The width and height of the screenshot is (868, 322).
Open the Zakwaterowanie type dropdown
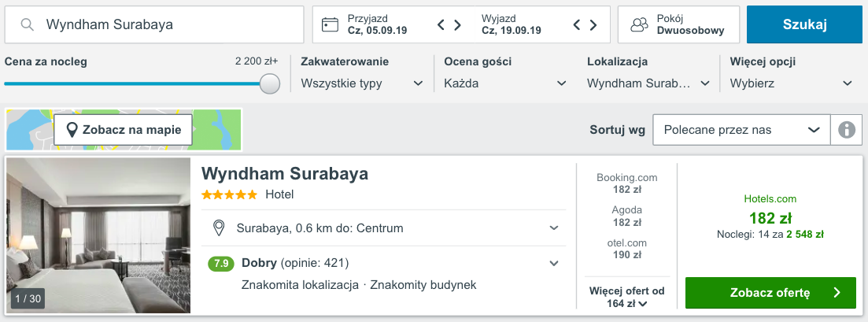363,83
